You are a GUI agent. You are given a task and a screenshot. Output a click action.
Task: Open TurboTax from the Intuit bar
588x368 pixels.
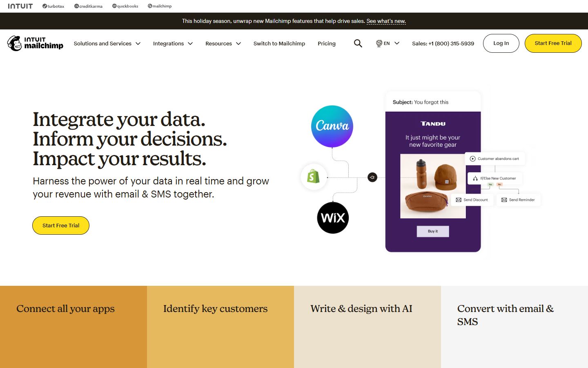tap(53, 6)
